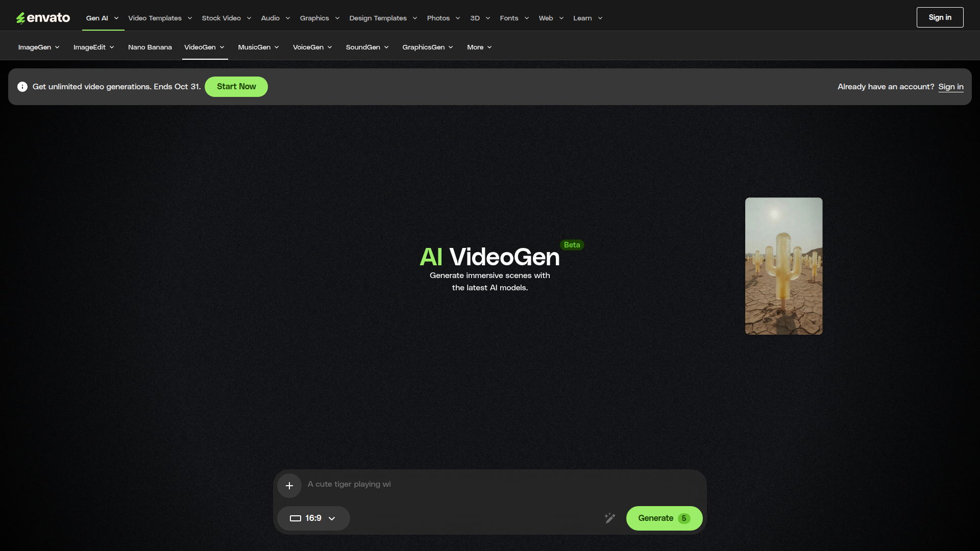The height and width of the screenshot is (551, 980).
Task: Open the VideoGen tab menu
Action: pyautogui.click(x=204, y=47)
